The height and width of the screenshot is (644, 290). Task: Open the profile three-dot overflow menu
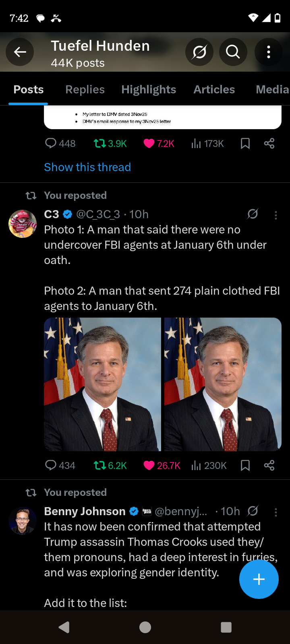[269, 52]
